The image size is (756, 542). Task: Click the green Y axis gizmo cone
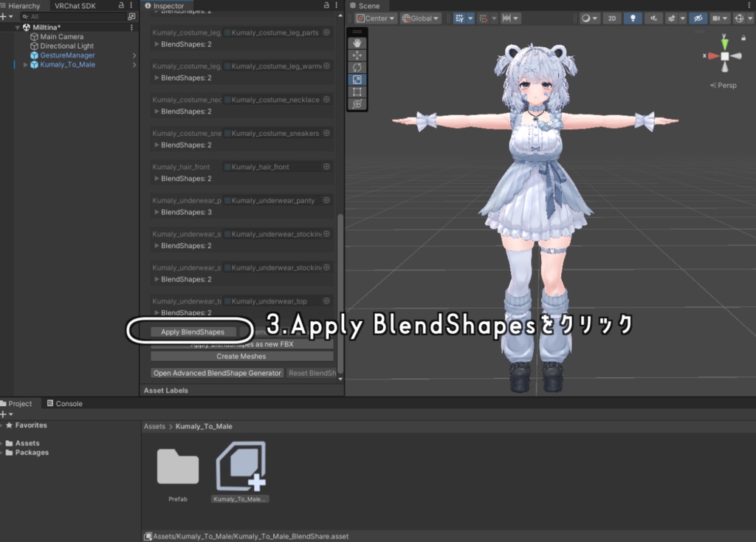tap(725, 44)
